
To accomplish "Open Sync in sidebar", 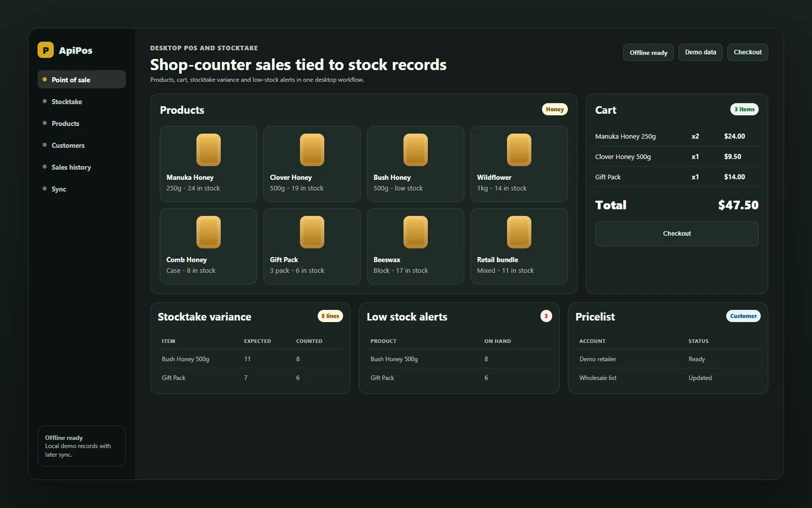I will click(82, 189).
